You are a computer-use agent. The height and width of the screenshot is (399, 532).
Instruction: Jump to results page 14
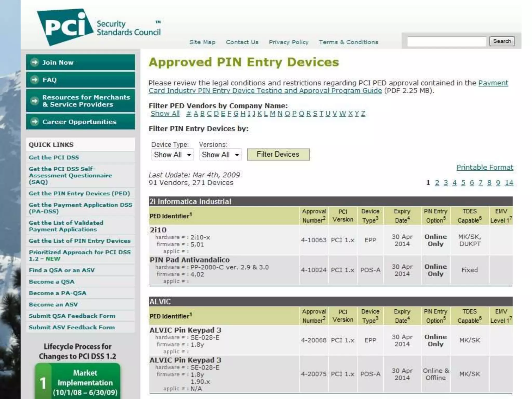(509, 183)
